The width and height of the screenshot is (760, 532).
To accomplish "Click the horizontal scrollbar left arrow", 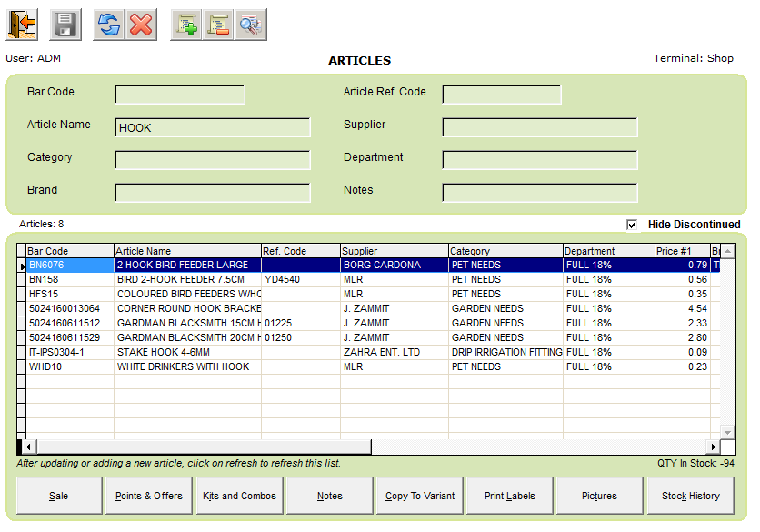I will 28,447.
